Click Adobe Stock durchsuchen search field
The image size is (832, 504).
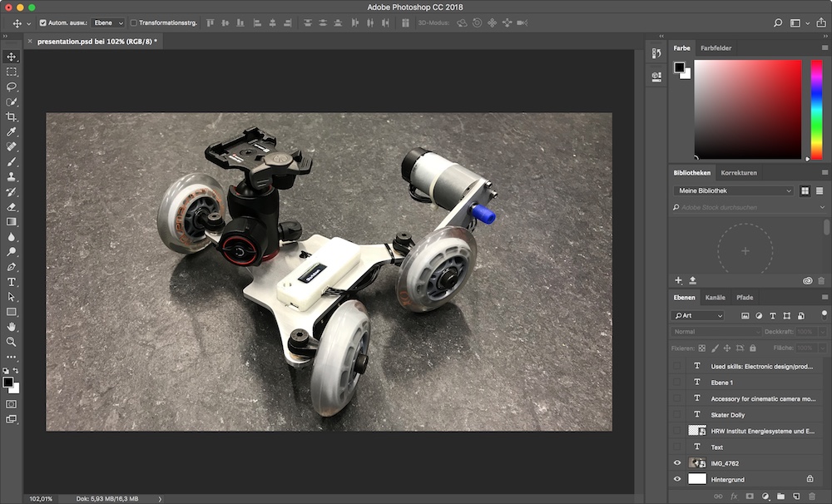748,207
